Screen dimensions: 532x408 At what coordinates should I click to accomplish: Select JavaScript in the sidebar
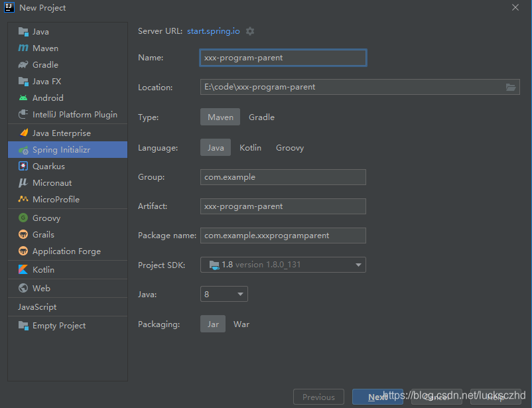click(x=68, y=307)
